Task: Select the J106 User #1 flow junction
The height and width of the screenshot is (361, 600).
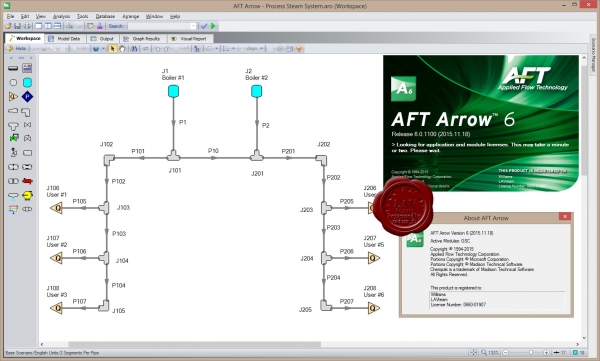Action: point(56,208)
